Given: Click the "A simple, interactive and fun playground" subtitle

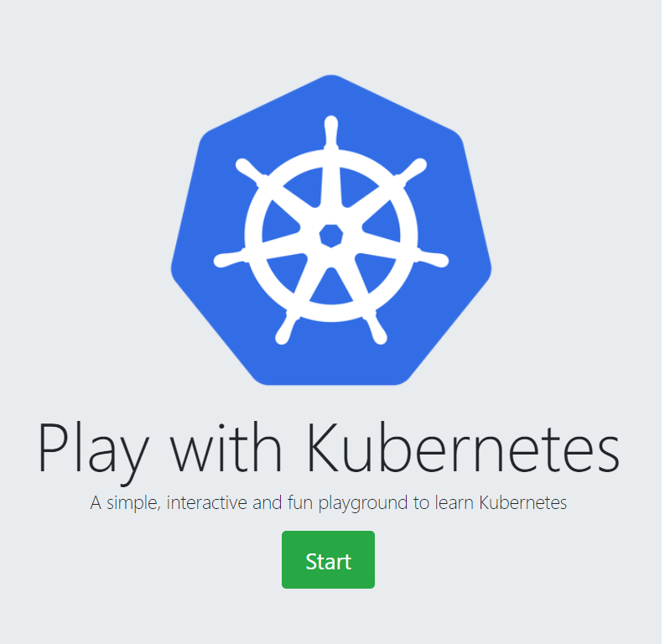Looking at the screenshot, I should click(x=328, y=503).
